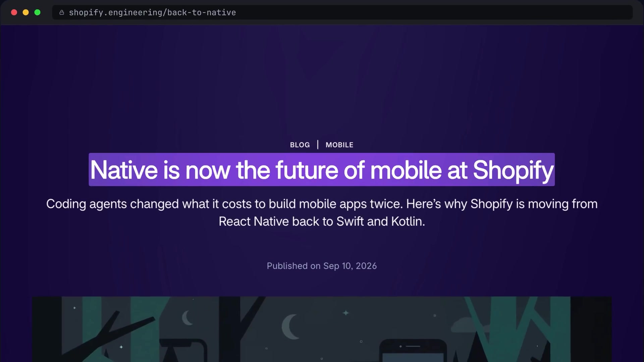
Task: Click the green maximize window button
Action: (37, 12)
